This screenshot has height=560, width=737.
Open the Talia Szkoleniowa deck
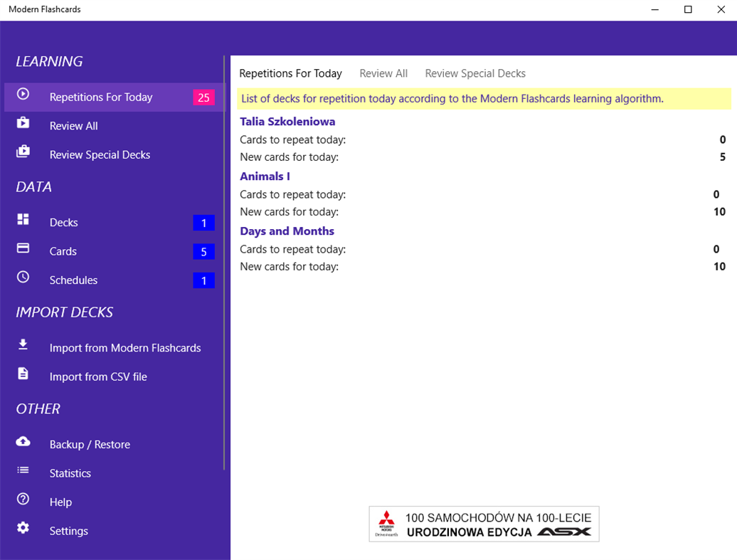pos(287,121)
